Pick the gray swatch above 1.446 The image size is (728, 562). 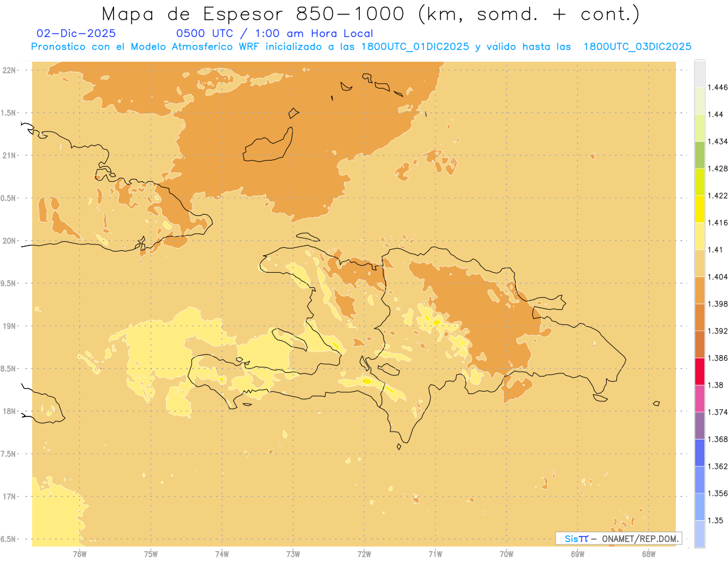tap(699, 73)
